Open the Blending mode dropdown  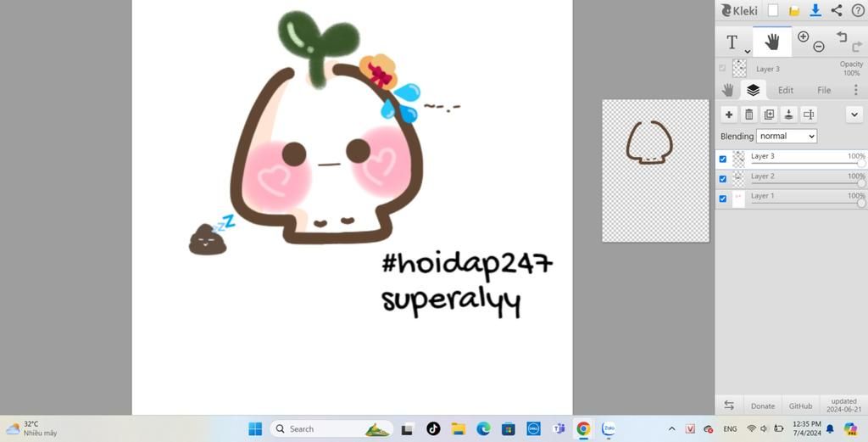(787, 137)
